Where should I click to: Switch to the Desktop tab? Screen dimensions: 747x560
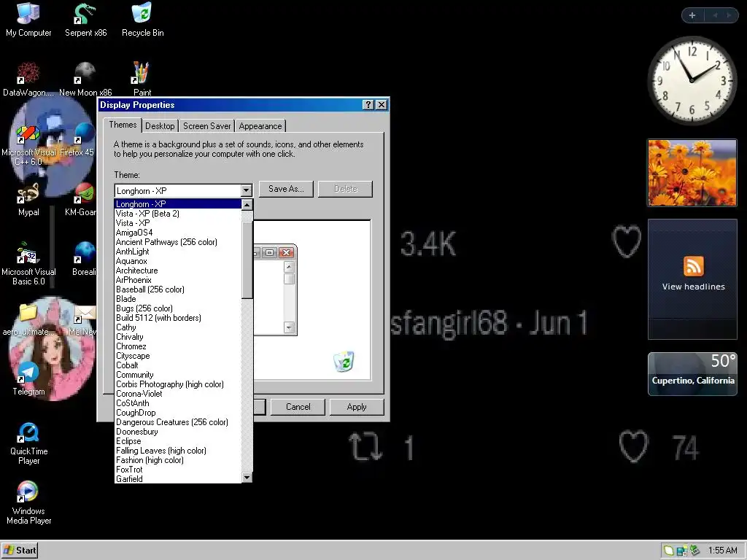(x=160, y=126)
